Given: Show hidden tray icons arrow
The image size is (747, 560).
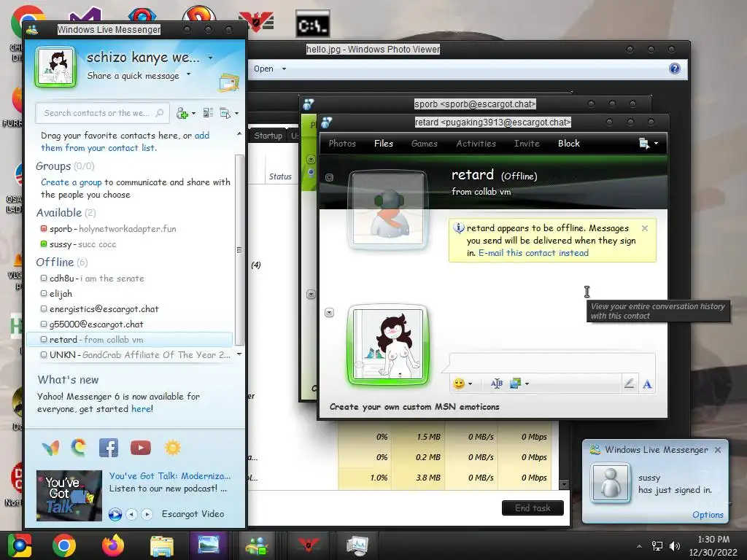Looking at the screenshot, I should (639, 546).
